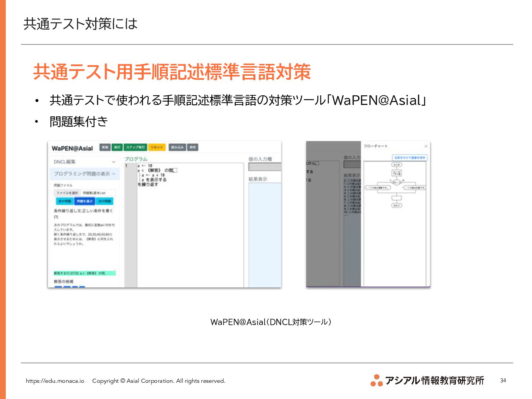Click the WaPEN@Asial app title
This screenshot has width=532, height=399.
coord(72,148)
